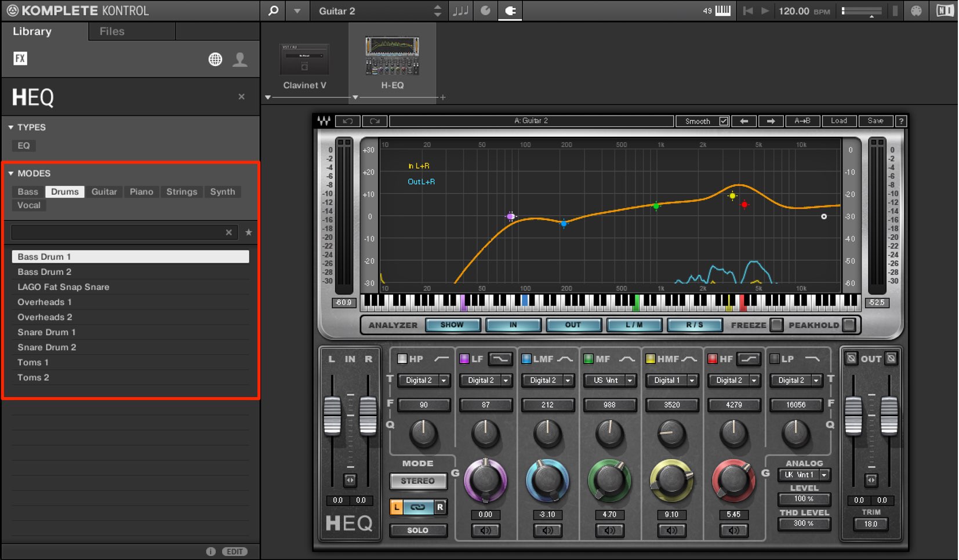Select the user content icon

[x=240, y=59]
